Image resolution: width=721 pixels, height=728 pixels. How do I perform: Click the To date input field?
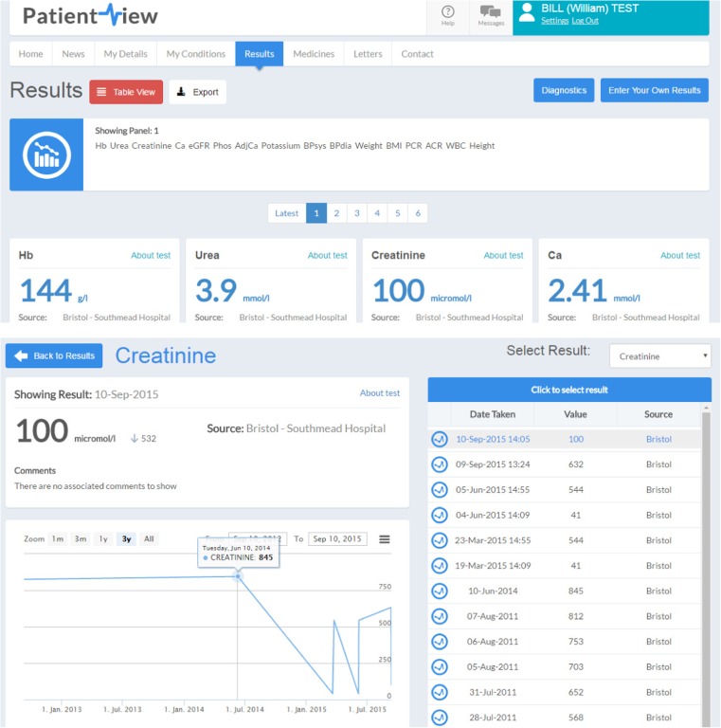(337, 539)
